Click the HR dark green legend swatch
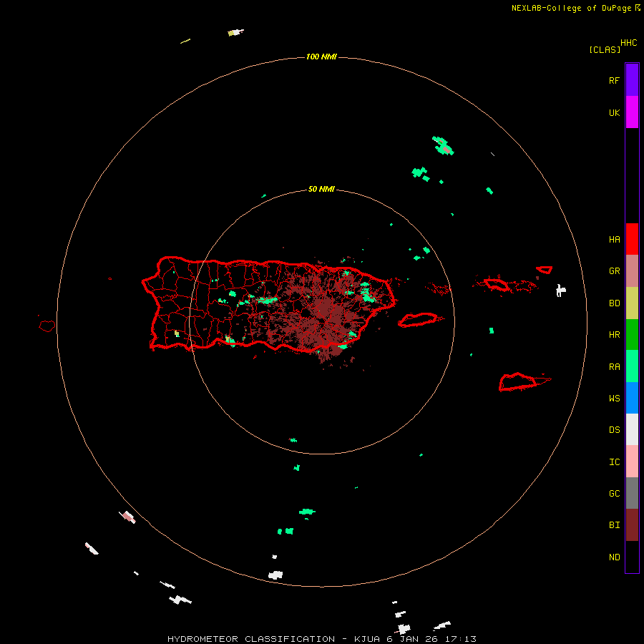644x644 pixels. coord(632,335)
